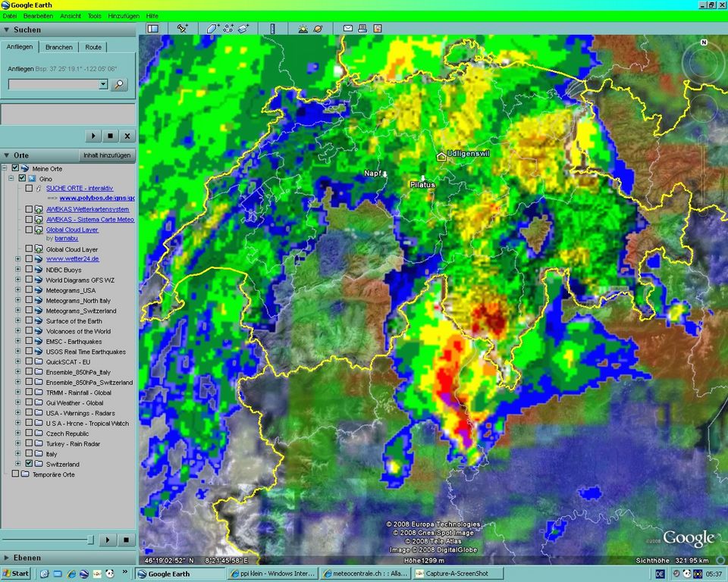This screenshot has width=728, height=582.
Task: Open the Anfliegen search dropdown arrow
Action: coord(103,84)
